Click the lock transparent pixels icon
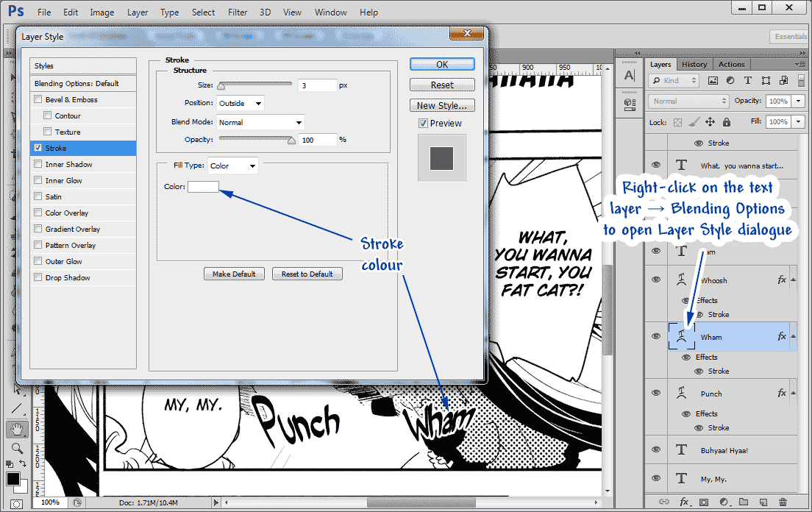 tap(677, 122)
